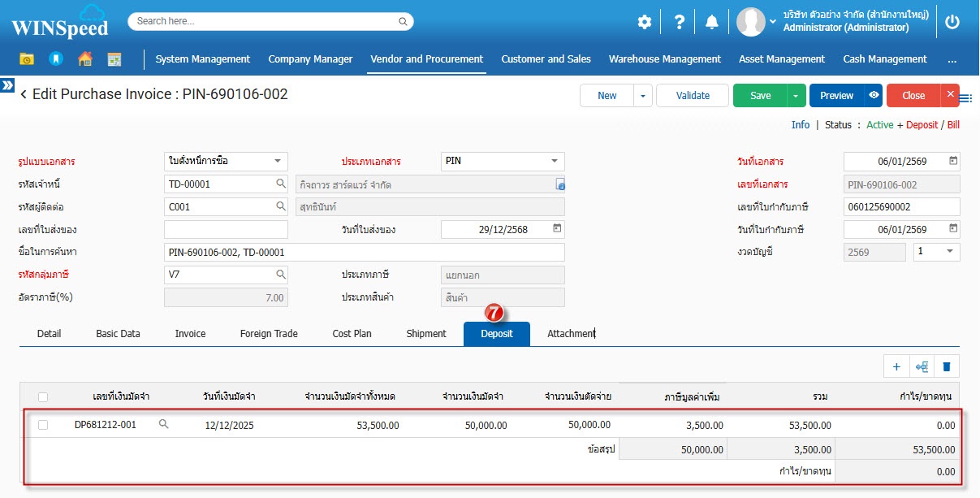Open the notifications bell
980x498 pixels.
pos(712,22)
